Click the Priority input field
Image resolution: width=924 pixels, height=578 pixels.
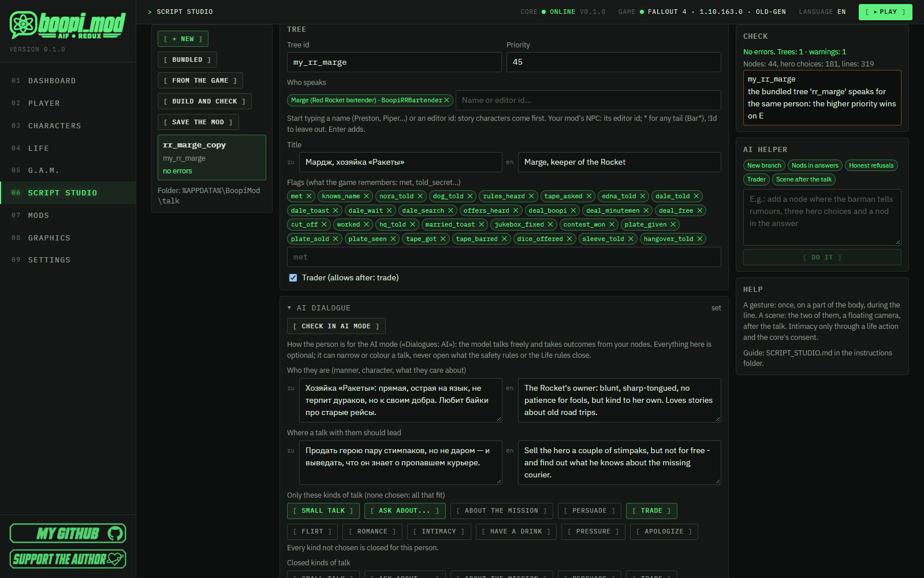pos(614,62)
